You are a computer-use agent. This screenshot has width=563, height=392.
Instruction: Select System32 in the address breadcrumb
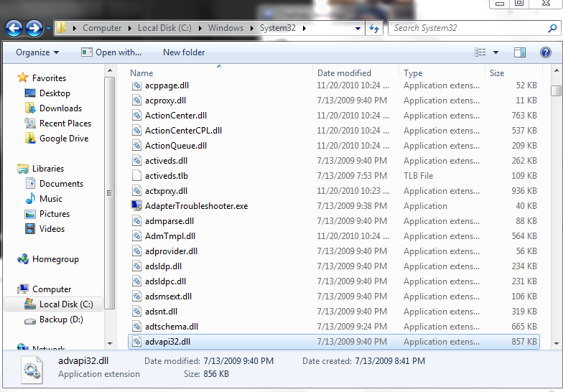point(277,28)
